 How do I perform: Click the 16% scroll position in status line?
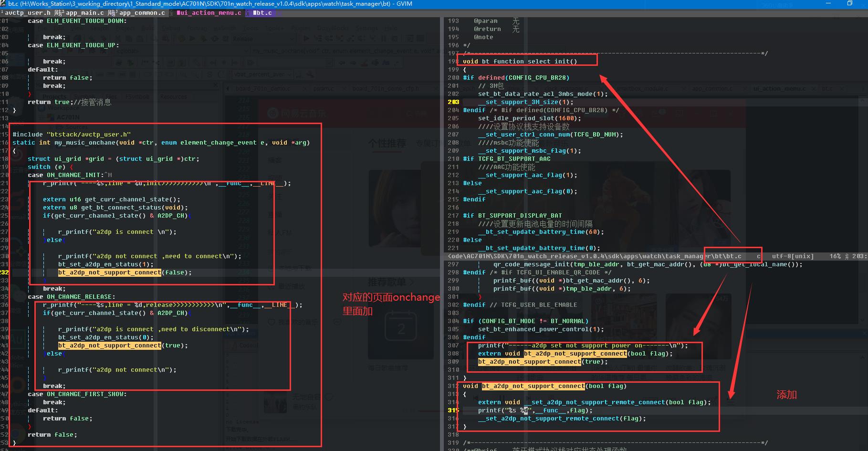tap(835, 256)
